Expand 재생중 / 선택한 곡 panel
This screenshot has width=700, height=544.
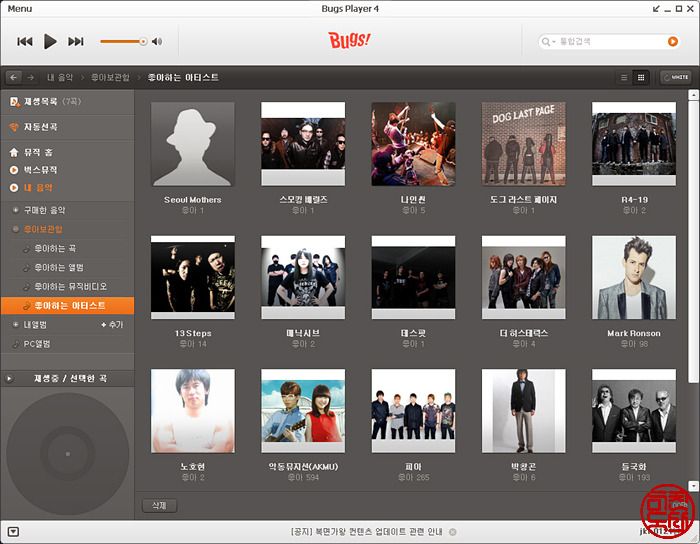pyautogui.click(x=9, y=378)
